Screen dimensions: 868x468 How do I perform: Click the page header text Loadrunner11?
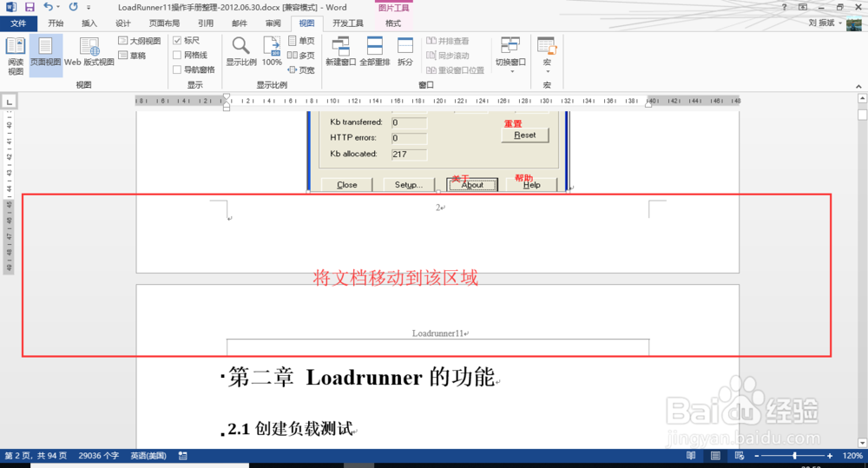coord(437,333)
